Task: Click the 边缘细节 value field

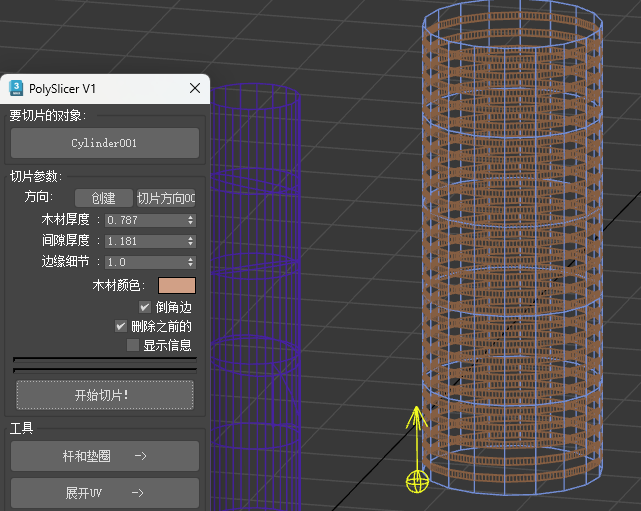Action: [x=146, y=262]
